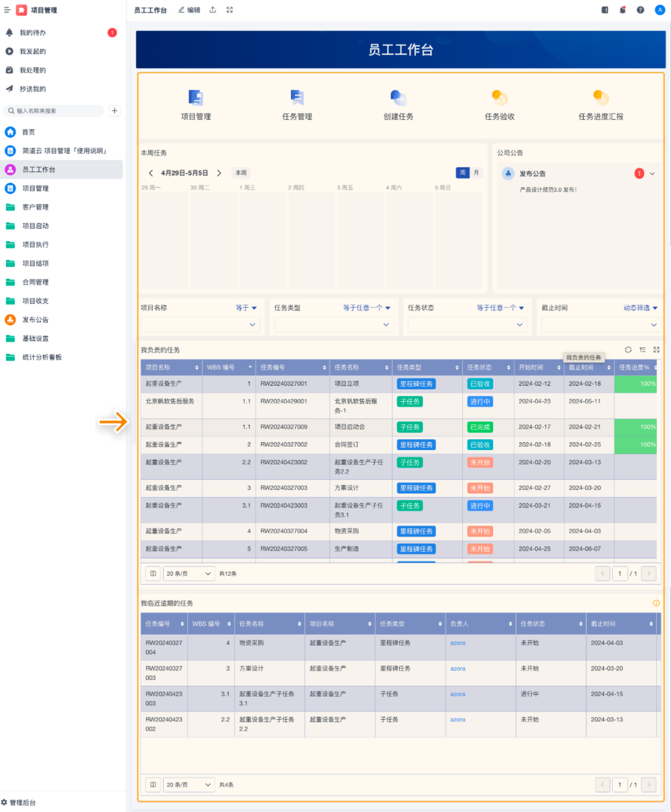Switch calendar to 月 view

tap(476, 173)
